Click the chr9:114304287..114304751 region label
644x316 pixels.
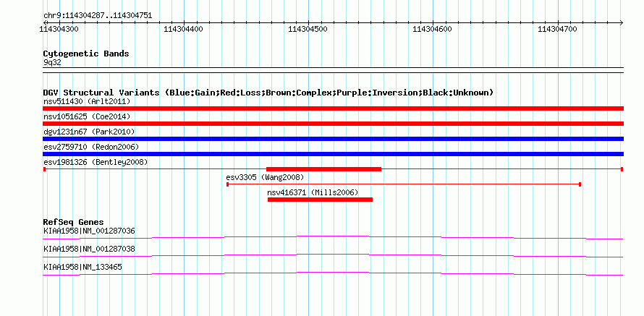pos(98,16)
